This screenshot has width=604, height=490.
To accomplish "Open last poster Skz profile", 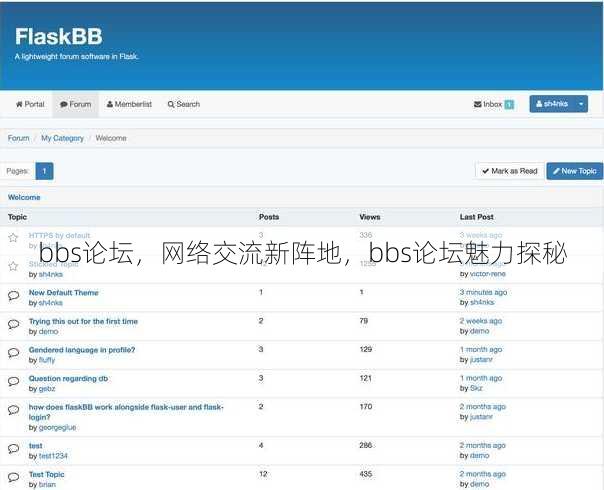I will pyautogui.click(x=476, y=388).
